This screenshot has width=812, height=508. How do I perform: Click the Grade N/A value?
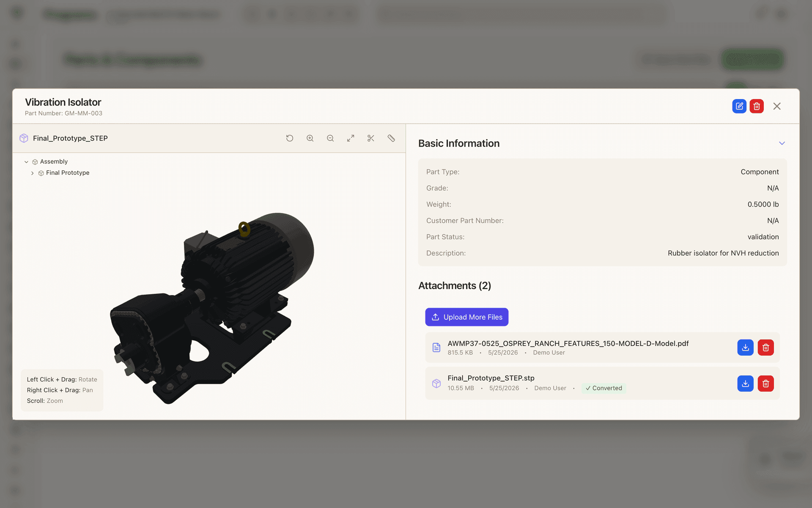click(773, 188)
